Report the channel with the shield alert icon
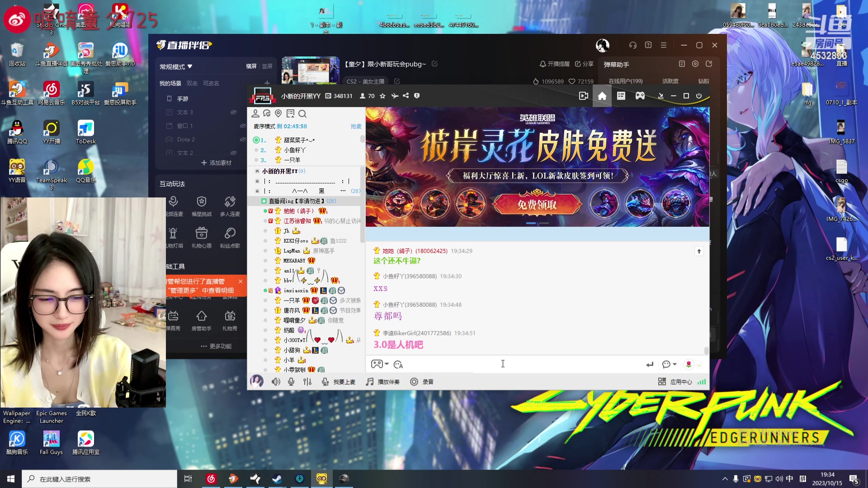The width and height of the screenshot is (868, 488). (x=417, y=96)
